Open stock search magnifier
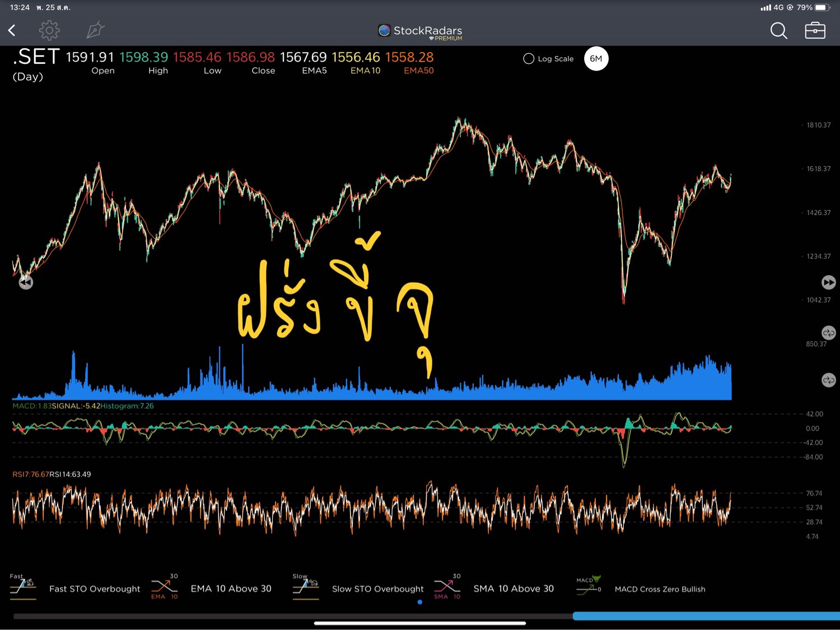Image resolution: width=840 pixels, height=630 pixels. 778,30
